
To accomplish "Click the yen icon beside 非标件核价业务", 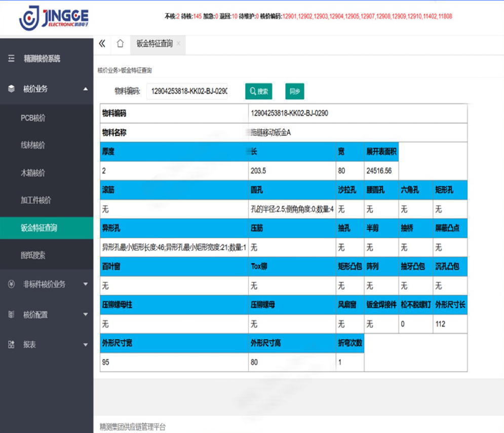I will [11, 284].
